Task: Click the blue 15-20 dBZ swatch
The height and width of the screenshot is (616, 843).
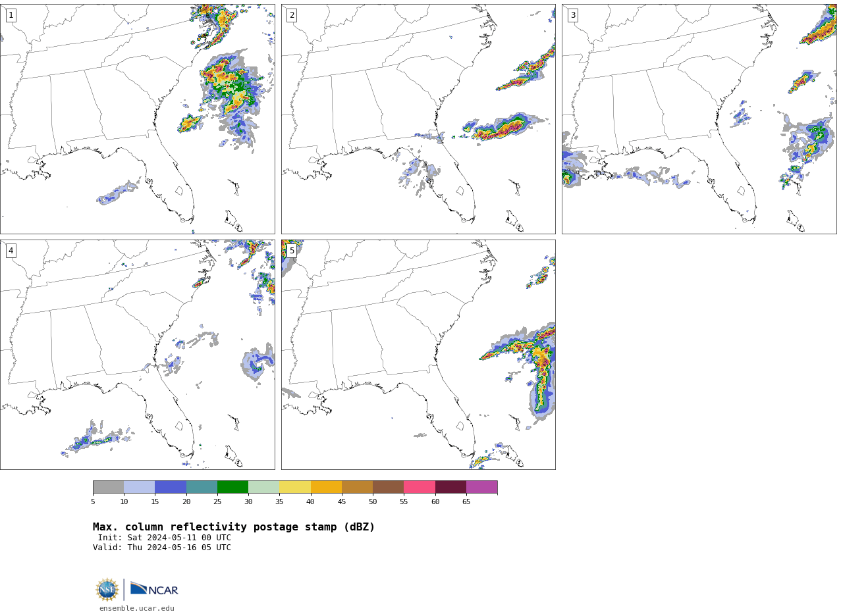Action: click(x=171, y=487)
